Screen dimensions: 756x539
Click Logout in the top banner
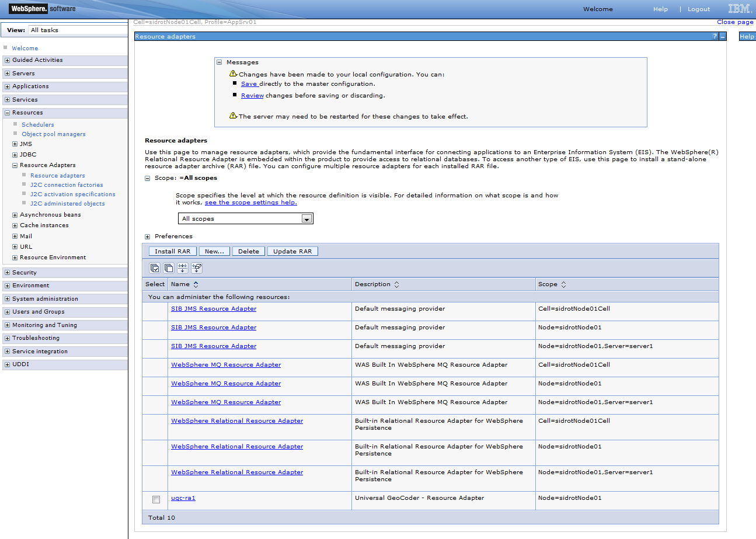(x=699, y=9)
